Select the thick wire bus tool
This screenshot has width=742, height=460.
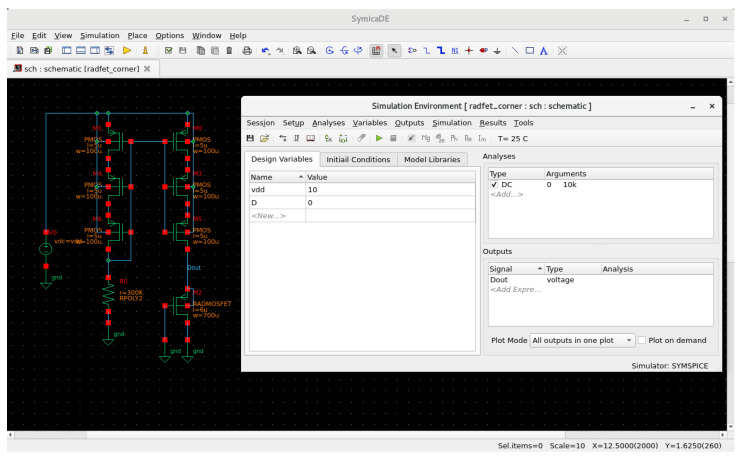point(441,51)
